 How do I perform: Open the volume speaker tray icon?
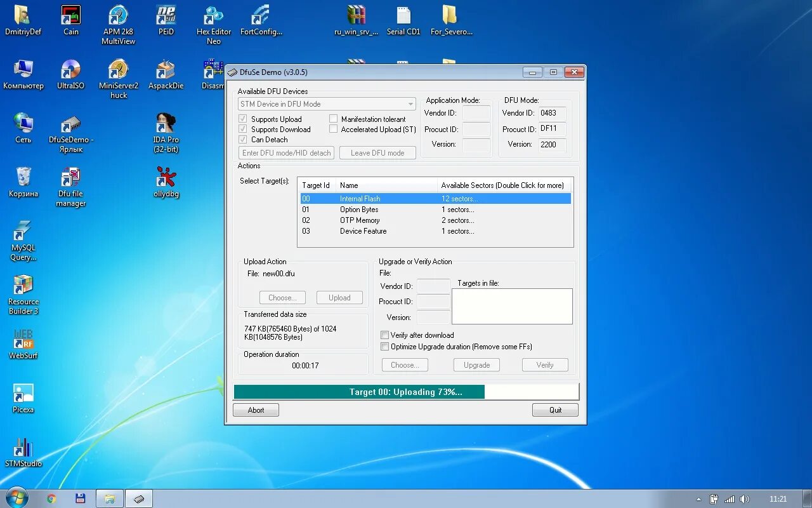(745, 499)
